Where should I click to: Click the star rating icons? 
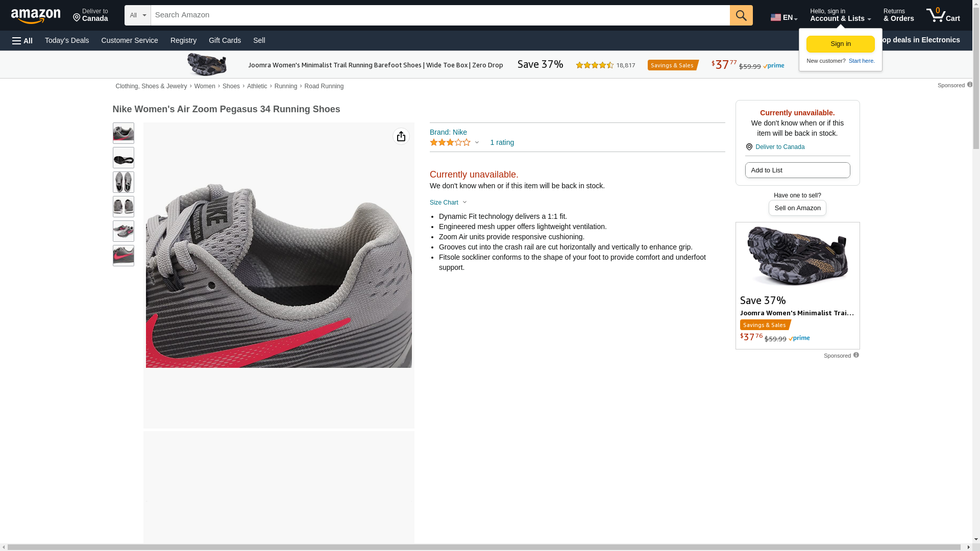(x=450, y=142)
